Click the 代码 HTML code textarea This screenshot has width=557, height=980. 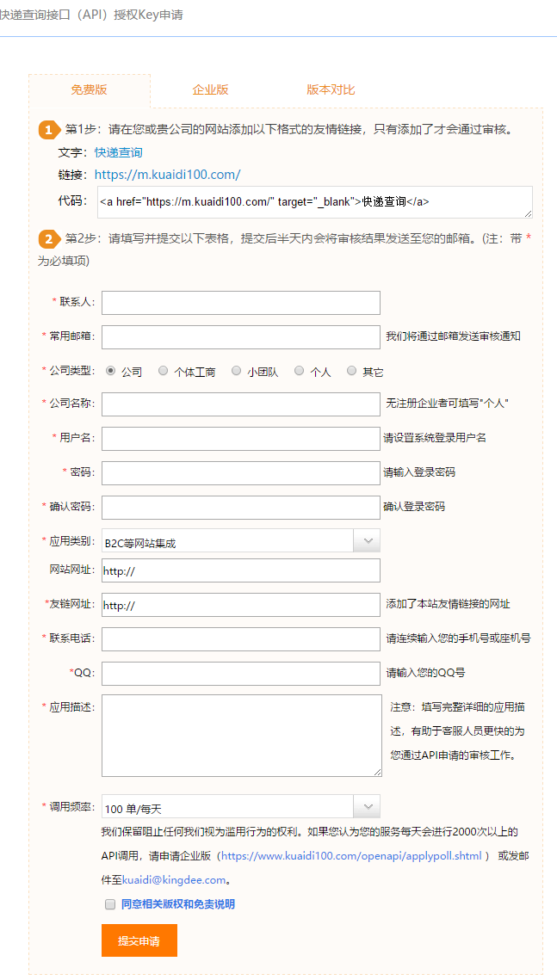(x=314, y=202)
